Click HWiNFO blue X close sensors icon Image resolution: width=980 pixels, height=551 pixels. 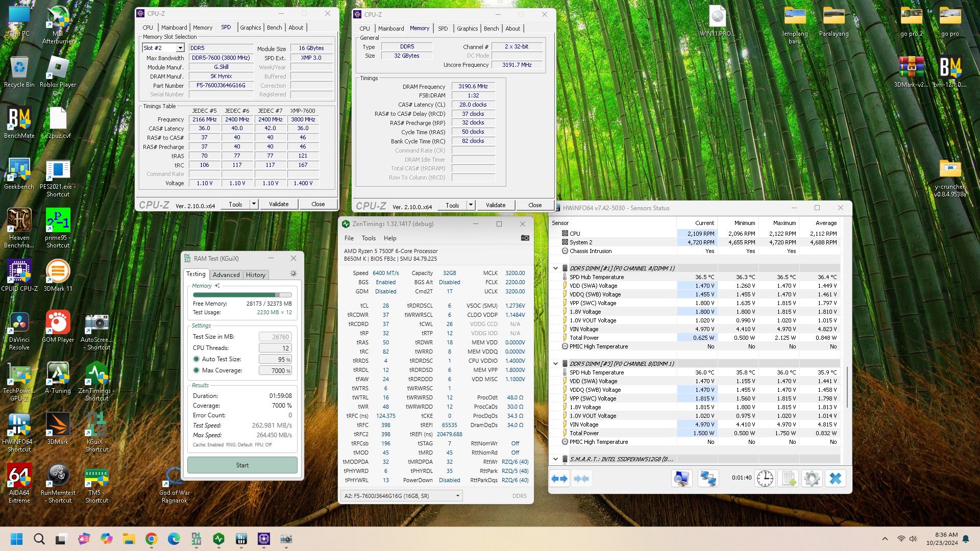point(836,479)
